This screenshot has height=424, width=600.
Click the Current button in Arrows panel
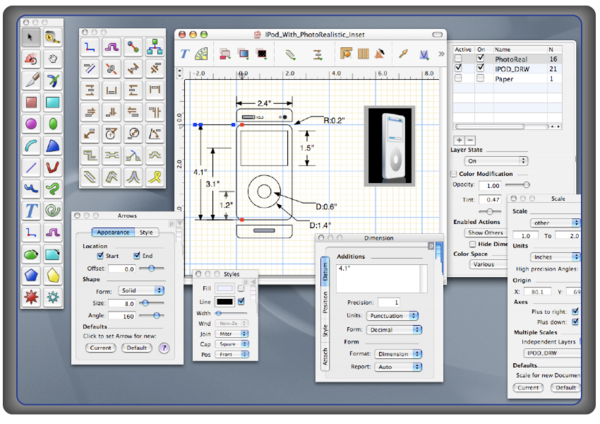101,348
